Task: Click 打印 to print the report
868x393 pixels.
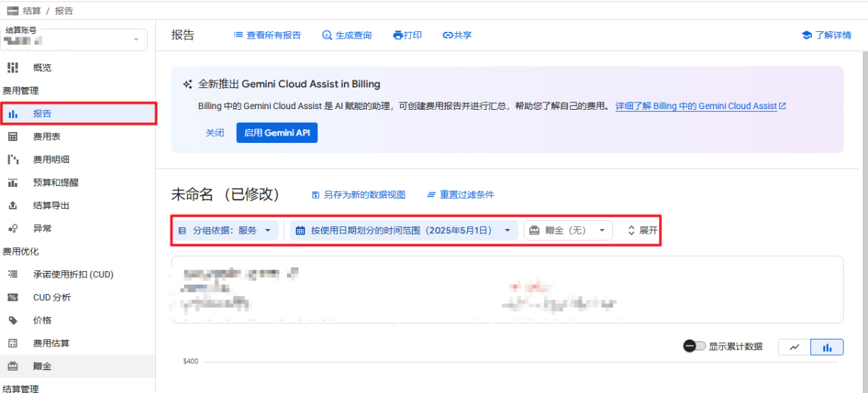Action: [x=408, y=35]
